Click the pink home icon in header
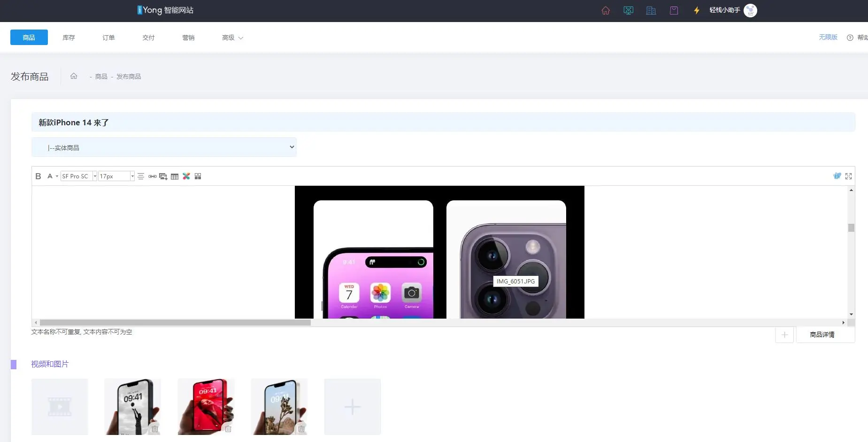Image resolution: width=868 pixels, height=442 pixels. click(x=606, y=10)
